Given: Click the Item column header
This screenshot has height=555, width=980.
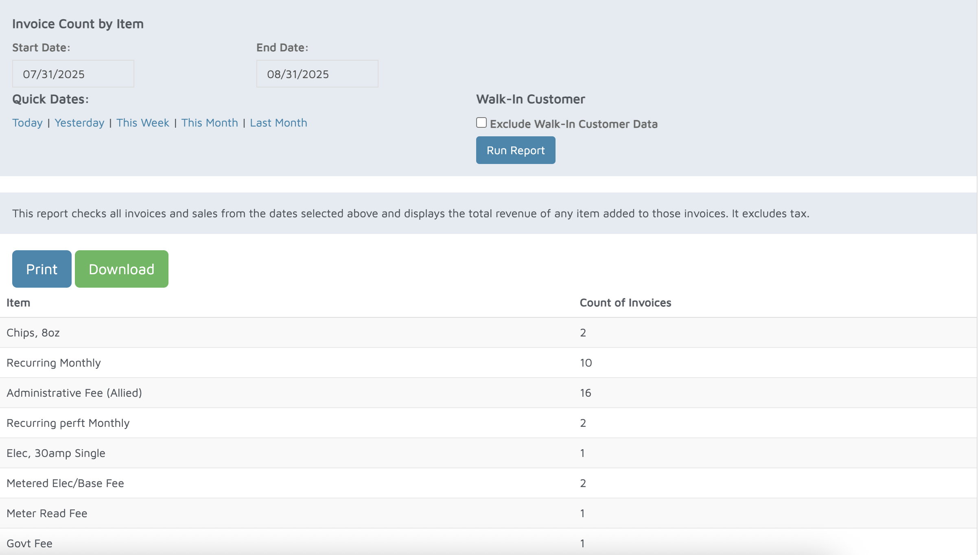Looking at the screenshot, I should coord(18,303).
